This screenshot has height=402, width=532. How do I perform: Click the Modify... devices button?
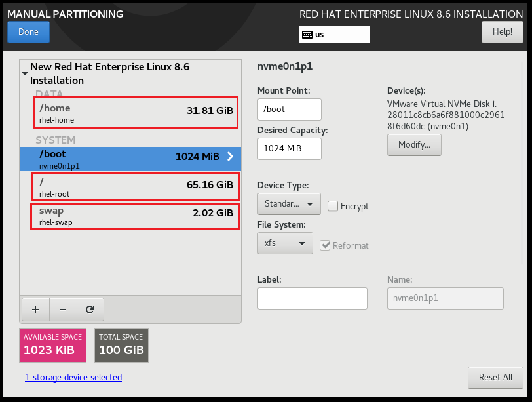pyautogui.click(x=414, y=145)
